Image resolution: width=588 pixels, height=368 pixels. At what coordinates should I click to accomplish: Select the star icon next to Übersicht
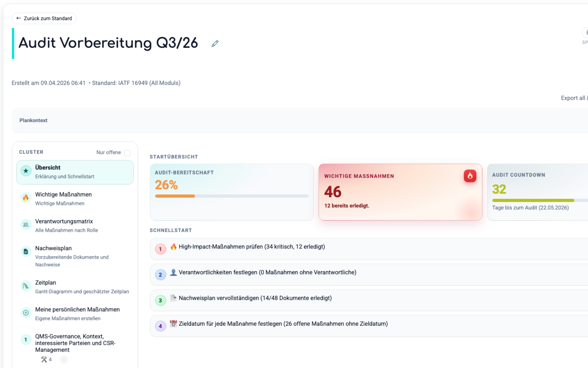click(25, 170)
